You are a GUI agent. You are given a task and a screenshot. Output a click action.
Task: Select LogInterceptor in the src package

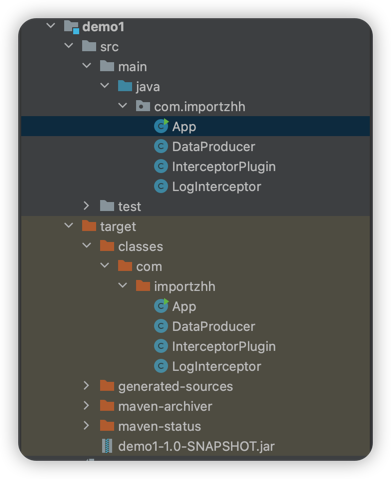216,187
